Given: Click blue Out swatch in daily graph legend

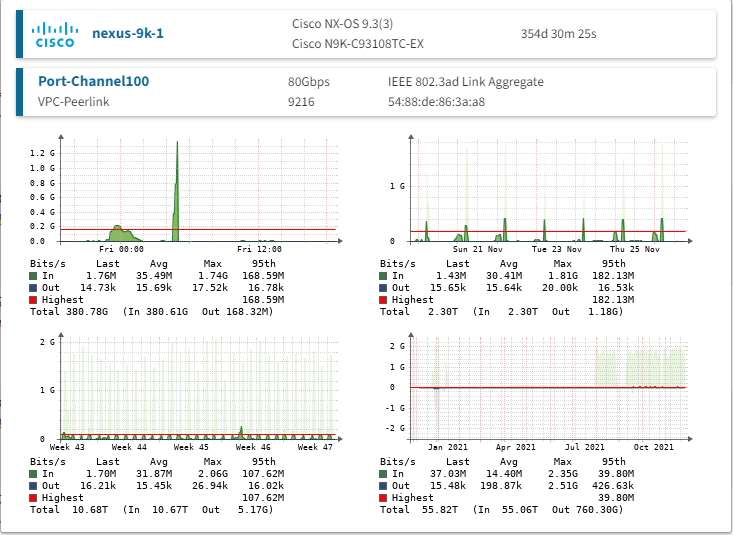Looking at the screenshot, I should click(33, 288).
